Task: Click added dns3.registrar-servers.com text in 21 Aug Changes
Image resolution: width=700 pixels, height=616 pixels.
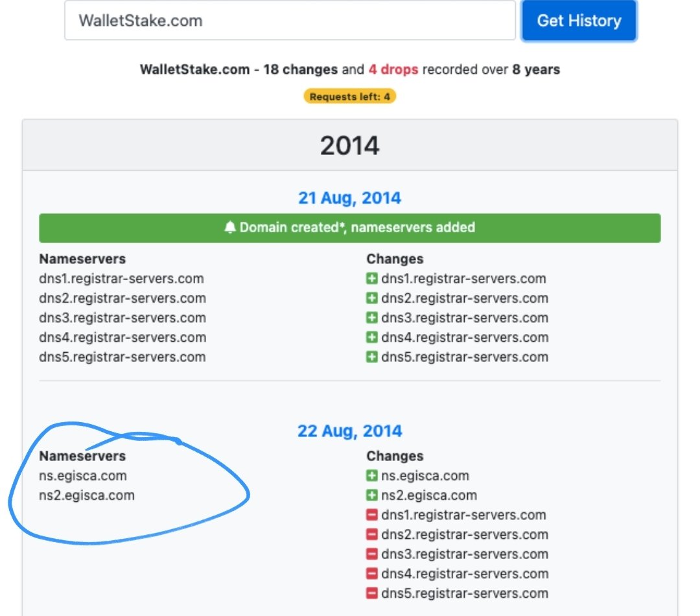Action: [x=465, y=318]
